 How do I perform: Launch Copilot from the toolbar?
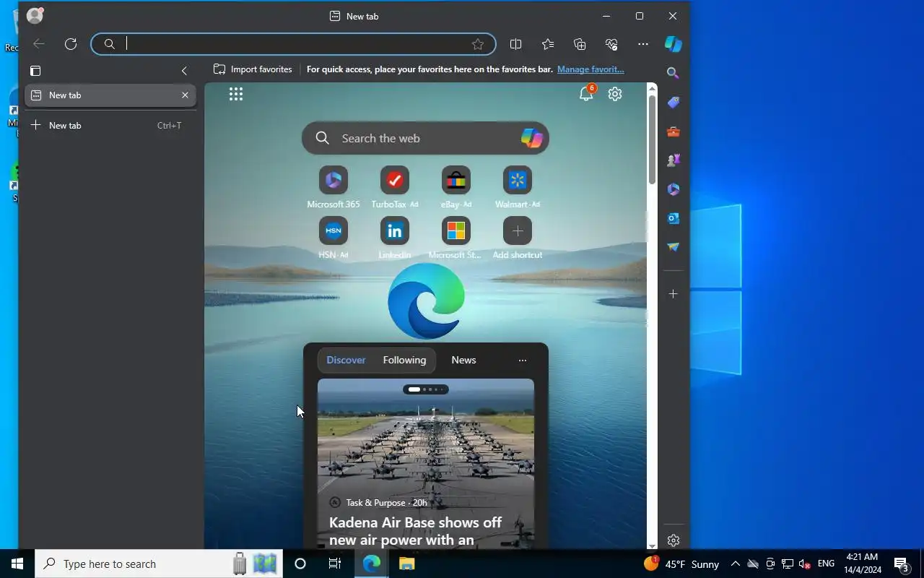(673, 44)
